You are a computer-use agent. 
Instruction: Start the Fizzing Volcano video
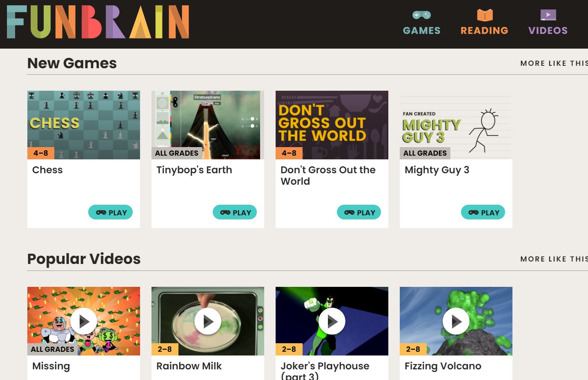[x=456, y=321]
